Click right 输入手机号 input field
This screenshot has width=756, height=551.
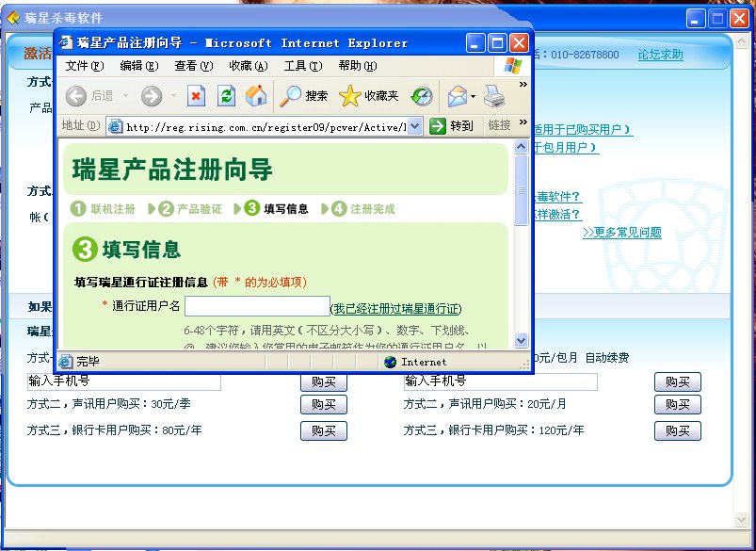[501, 381]
